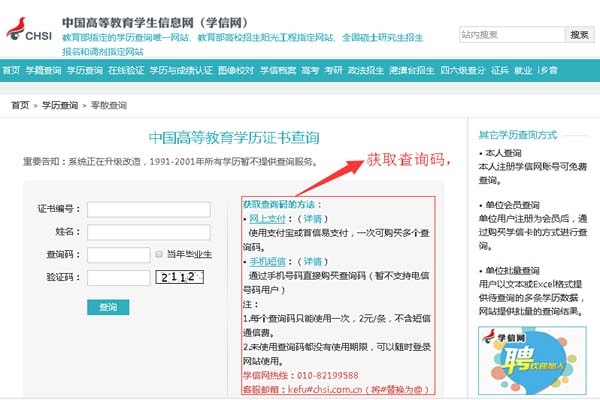Toggle the 当年毕业生 checkbox
The height and width of the screenshot is (400, 600).
click(160, 254)
